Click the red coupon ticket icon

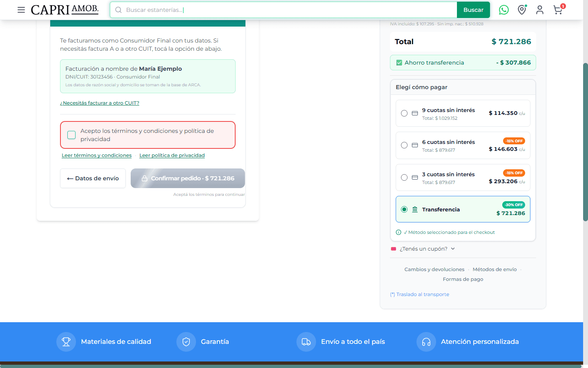pos(394,249)
